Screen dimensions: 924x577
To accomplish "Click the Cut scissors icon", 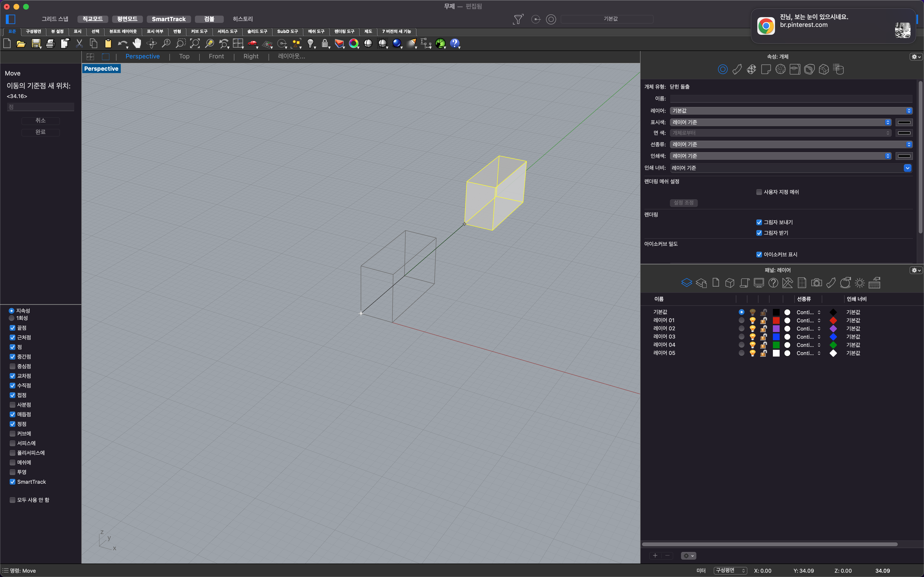I will [x=79, y=44].
